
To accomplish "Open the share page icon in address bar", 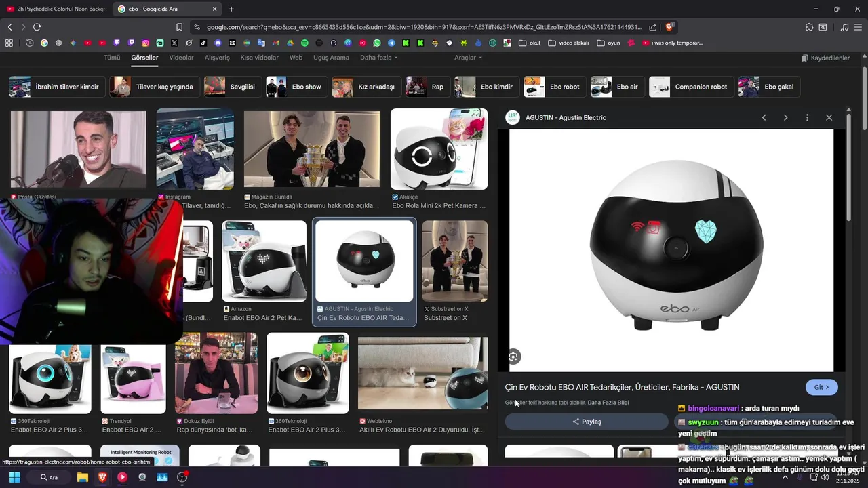I will pyautogui.click(x=652, y=27).
